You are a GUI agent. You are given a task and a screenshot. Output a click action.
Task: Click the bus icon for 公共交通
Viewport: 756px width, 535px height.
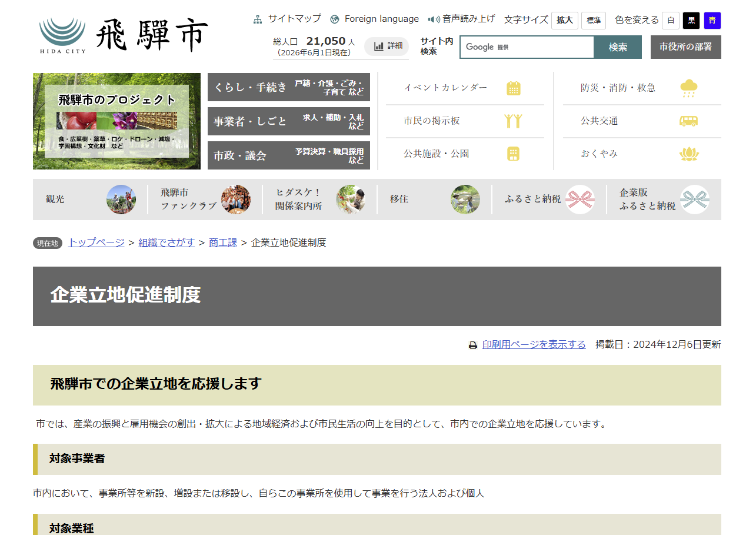[689, 121]
